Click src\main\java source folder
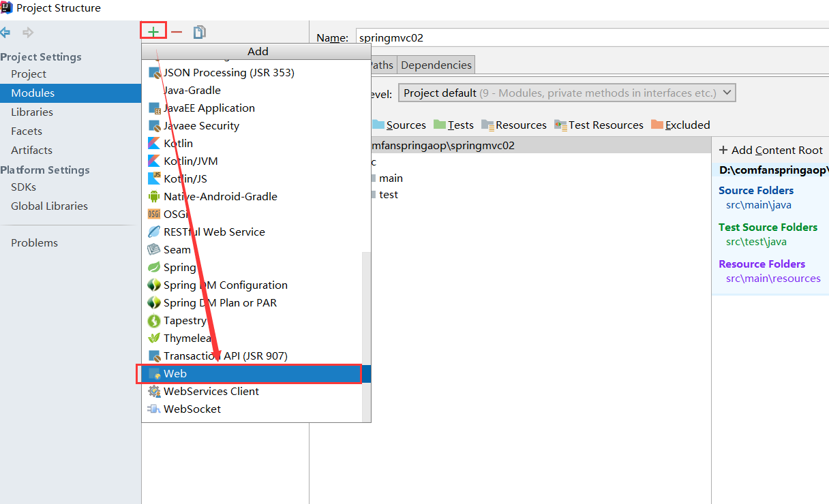The width and height of the screenshot is (829, 504). point(759,204)
